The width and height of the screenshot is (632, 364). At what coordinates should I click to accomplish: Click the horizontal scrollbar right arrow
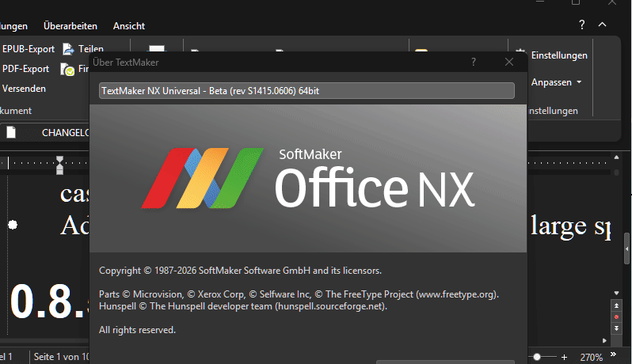pyautogui.click(x=604, y=340)
